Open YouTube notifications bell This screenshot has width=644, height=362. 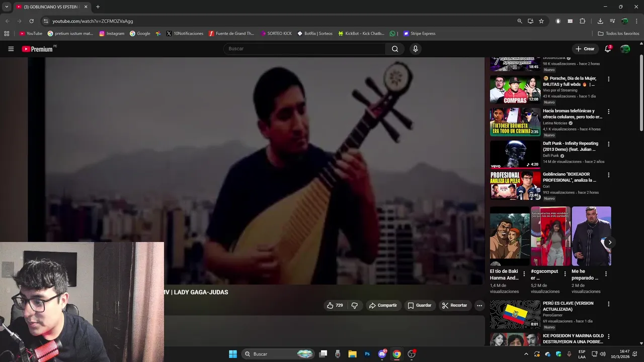(608, 49)
